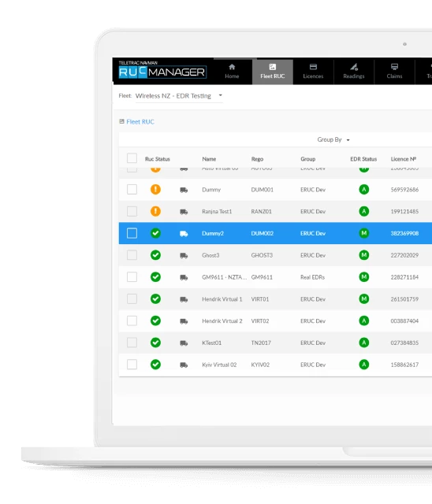Click Hendrik Virtual 1 status check icon
432x504 pixels.
pyautogui.click(x=155, y=298)
